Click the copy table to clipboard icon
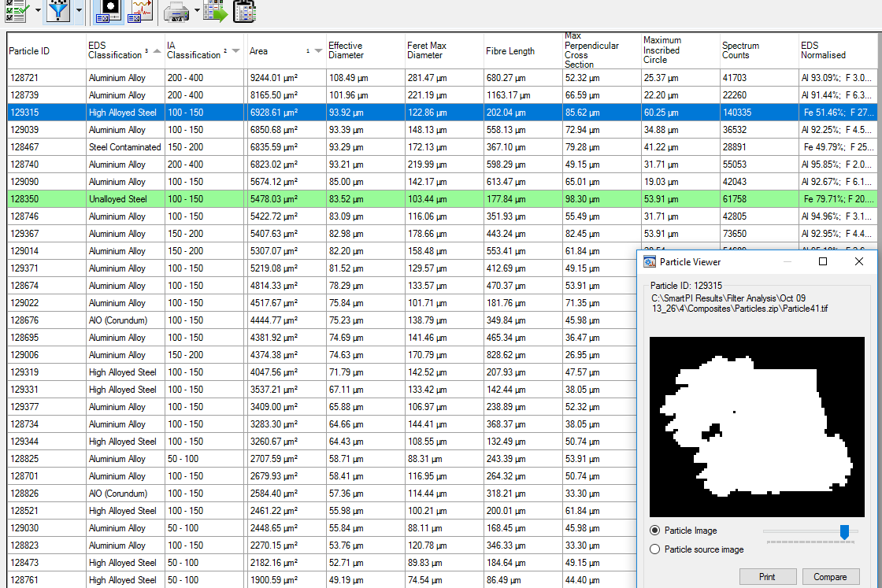882x588 pixels. (245, 10)
